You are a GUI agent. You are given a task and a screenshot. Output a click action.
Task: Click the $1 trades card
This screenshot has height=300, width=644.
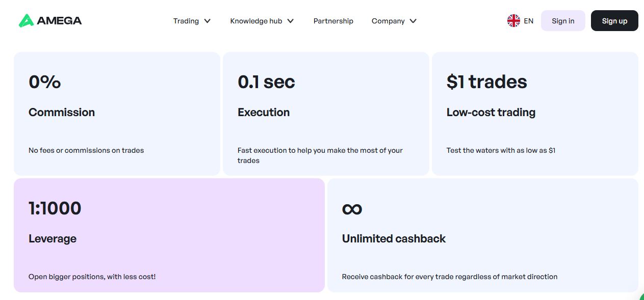pos(535,114)
